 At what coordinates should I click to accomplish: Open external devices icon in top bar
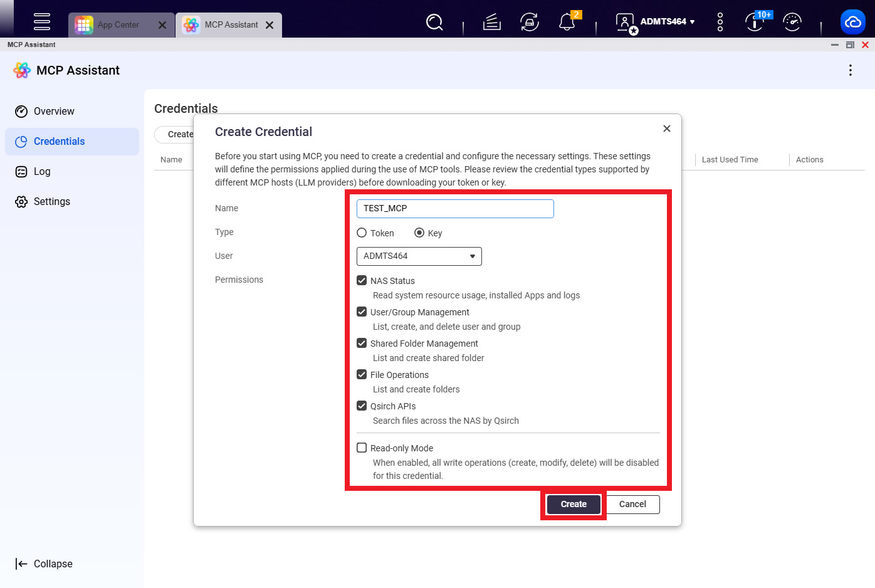pos(530,23)
